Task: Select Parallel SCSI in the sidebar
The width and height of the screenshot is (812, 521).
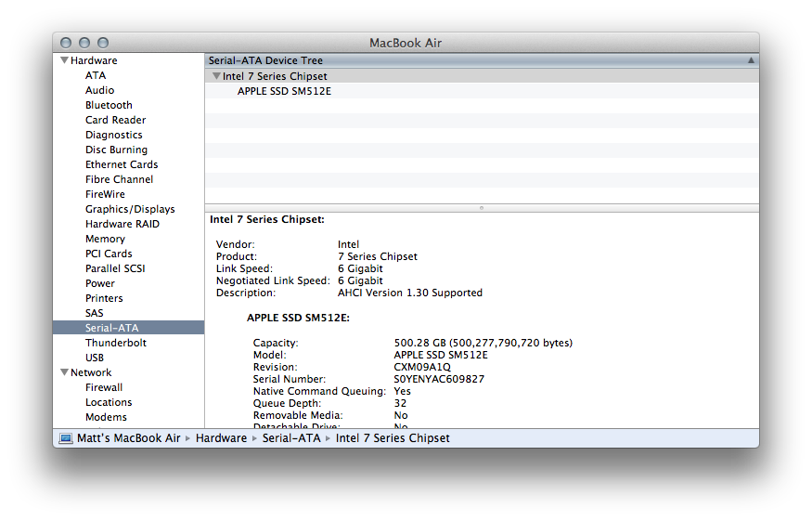Action: (x=115, y=268)
